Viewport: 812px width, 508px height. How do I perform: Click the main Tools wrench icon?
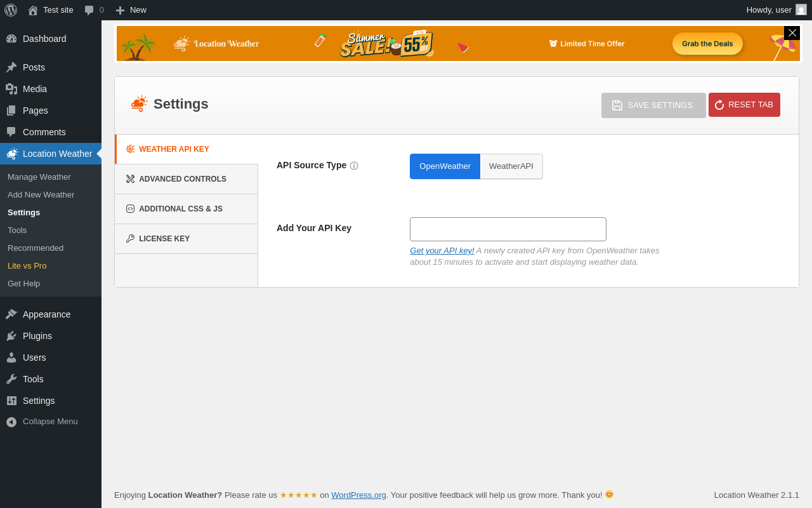pyautogui.click(x=11, y=379)
